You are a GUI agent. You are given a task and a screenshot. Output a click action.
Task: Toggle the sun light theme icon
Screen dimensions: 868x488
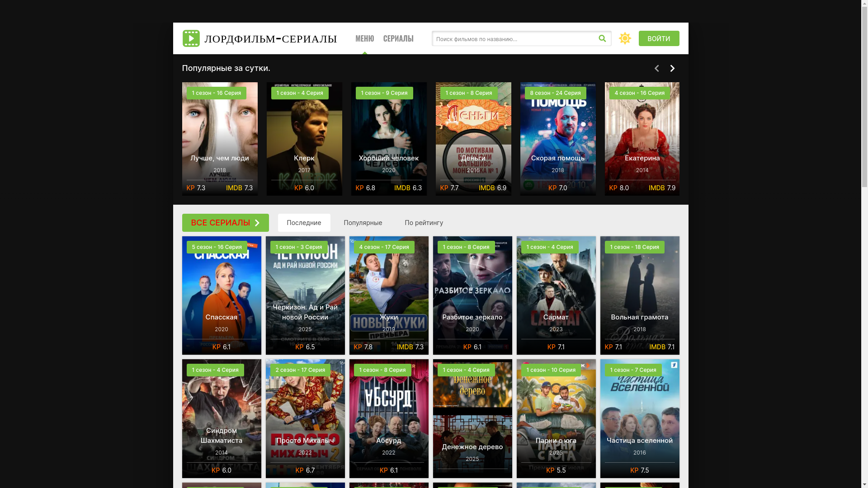coord(625,38)
